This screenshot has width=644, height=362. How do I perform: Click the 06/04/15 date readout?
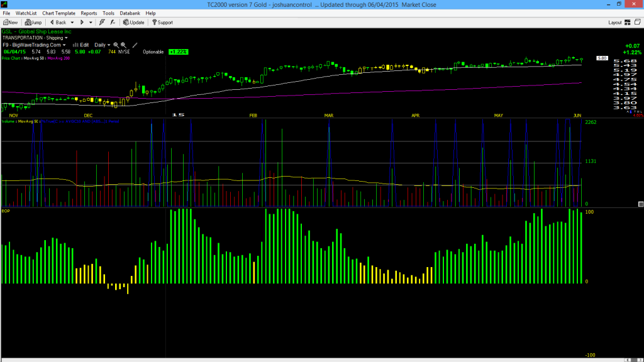(x=14, y=52)
